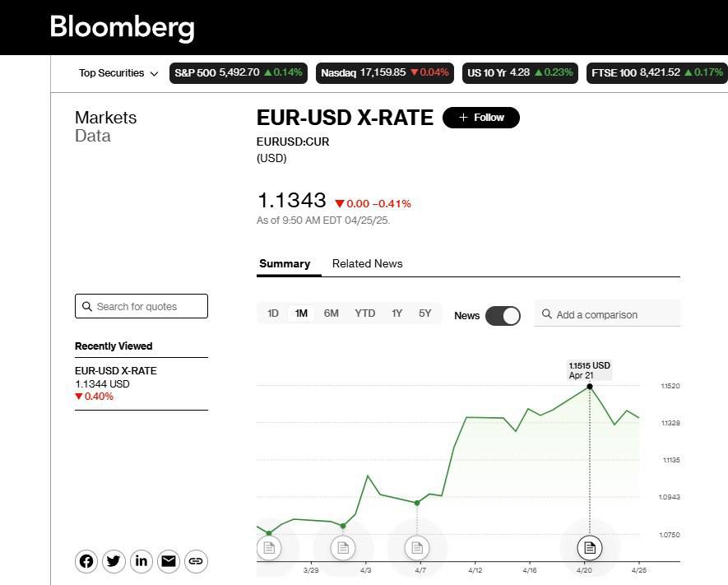This screenshot has width=728, height=585.
Task: Share on LinkedIn icon
Action: click(141, 561)
